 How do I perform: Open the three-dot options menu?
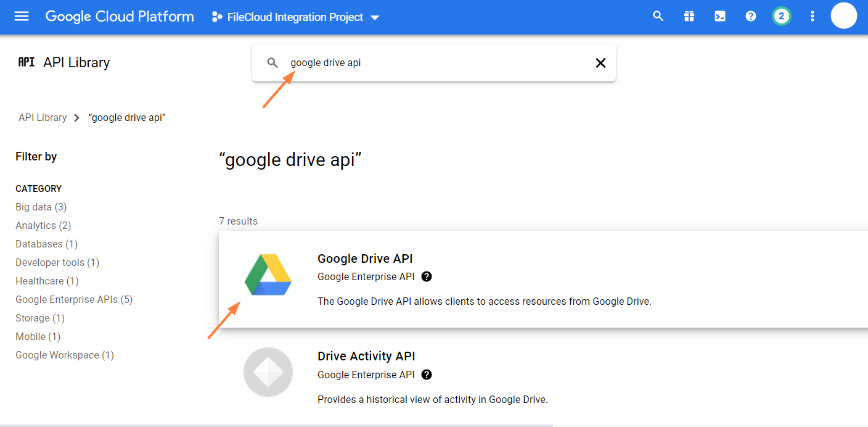812,16
